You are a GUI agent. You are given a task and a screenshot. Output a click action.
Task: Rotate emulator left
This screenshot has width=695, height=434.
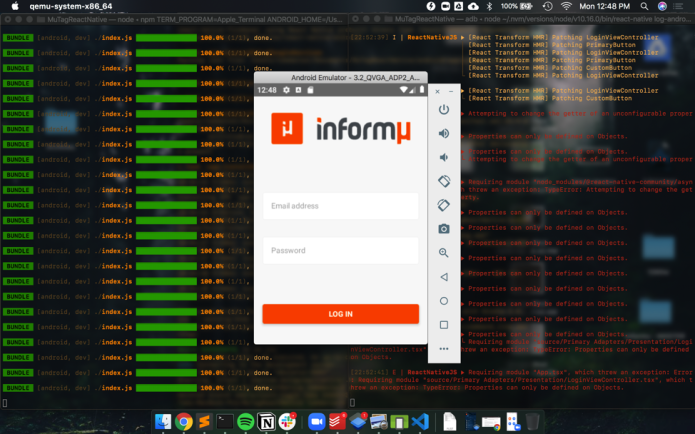pyautogui.click(x=444, y=181)
